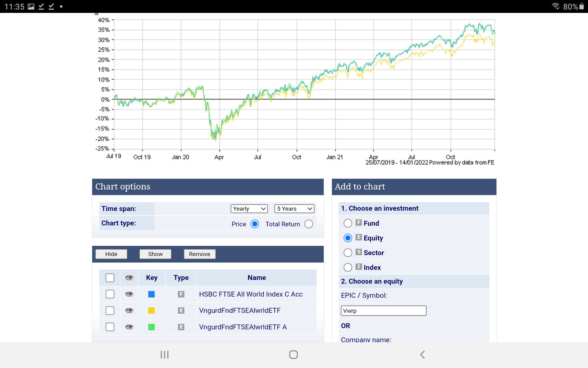Choose the Index investment radio
Screen dimensions: 588x368
(348, 267)
